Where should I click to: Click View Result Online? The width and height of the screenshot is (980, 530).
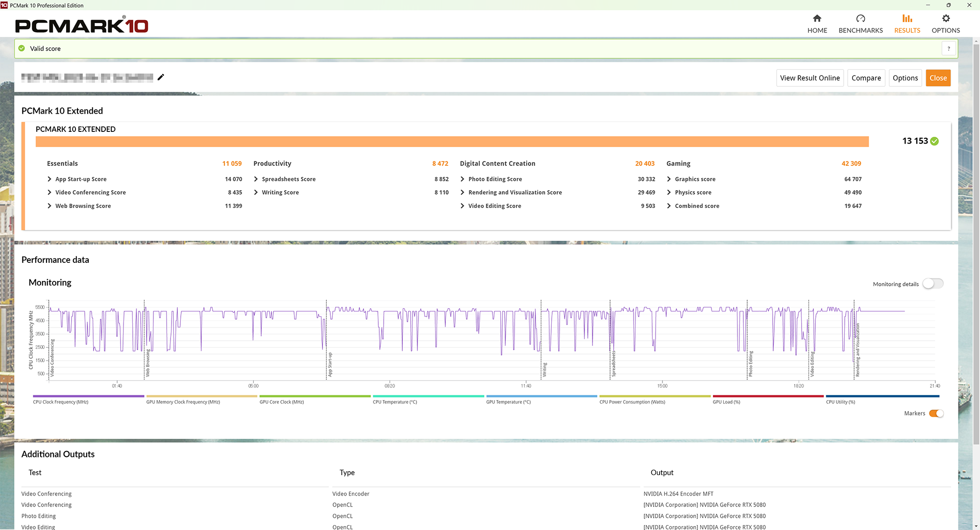(809, 77)
